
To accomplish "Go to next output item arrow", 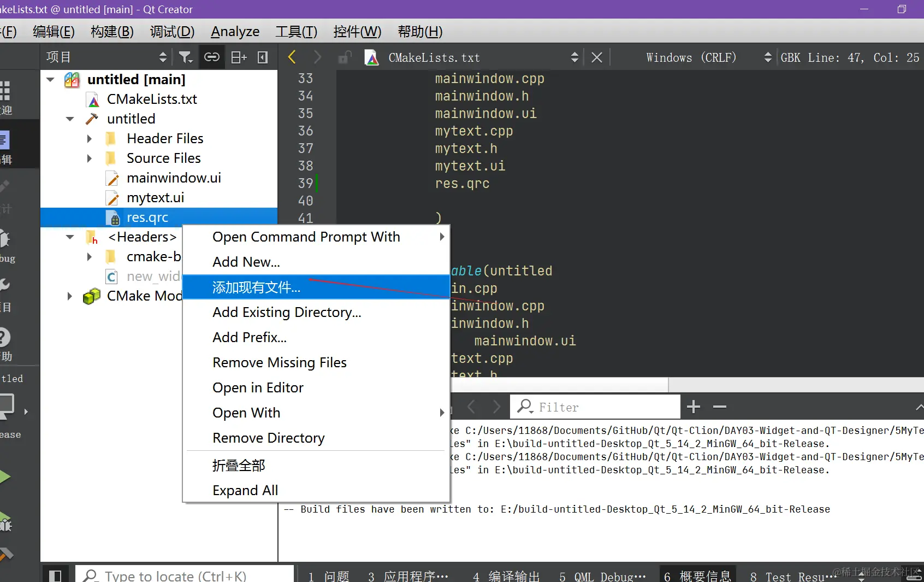I will tap(496, 407).
